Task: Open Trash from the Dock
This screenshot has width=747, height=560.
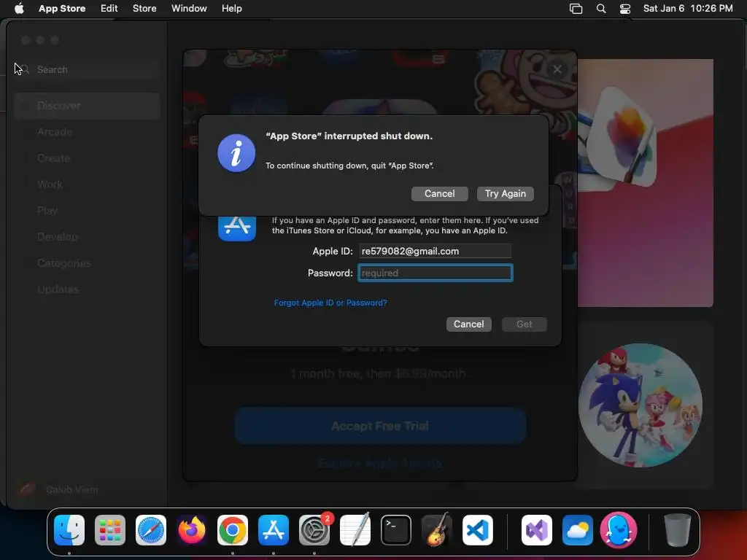Action: pyautogui.click(x=677, y=530)
